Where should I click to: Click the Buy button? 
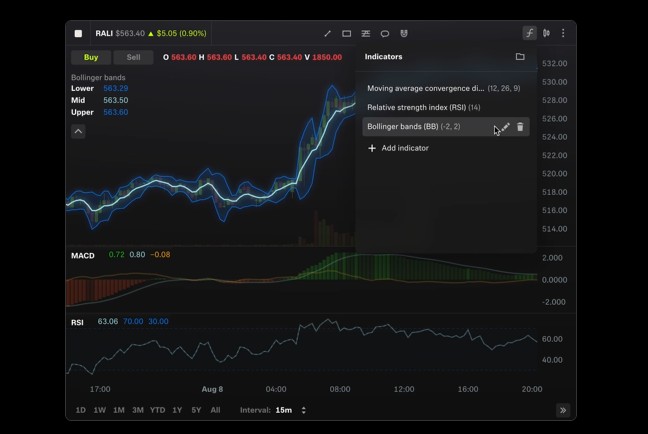click(x=91, y=57)
